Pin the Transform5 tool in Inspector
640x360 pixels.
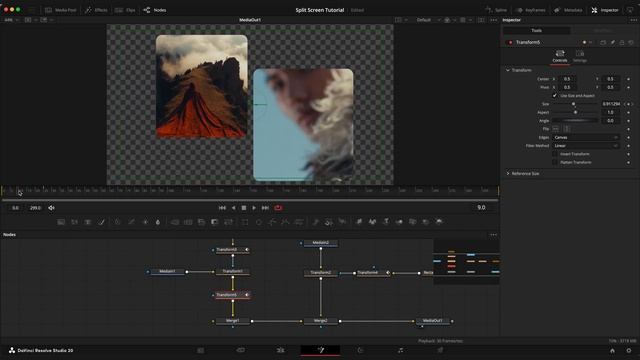pos(613,42)
